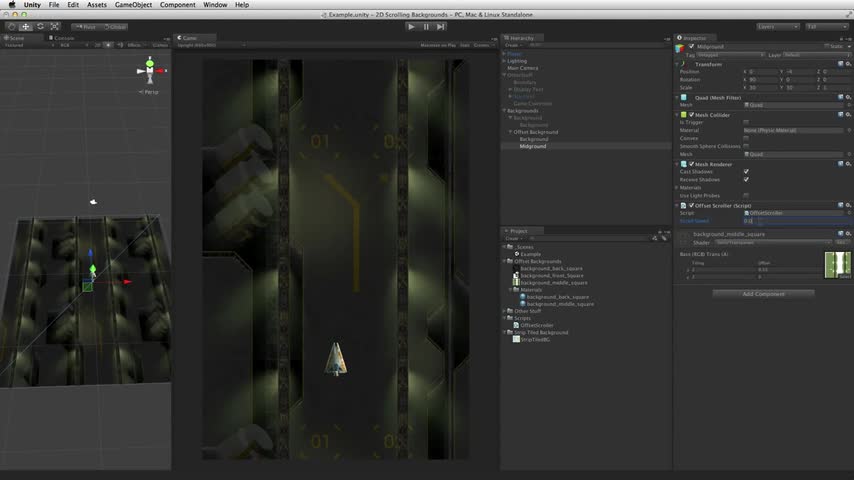Click the Step frame button
This screenshot has height=480, width=854.
[441, 26]
